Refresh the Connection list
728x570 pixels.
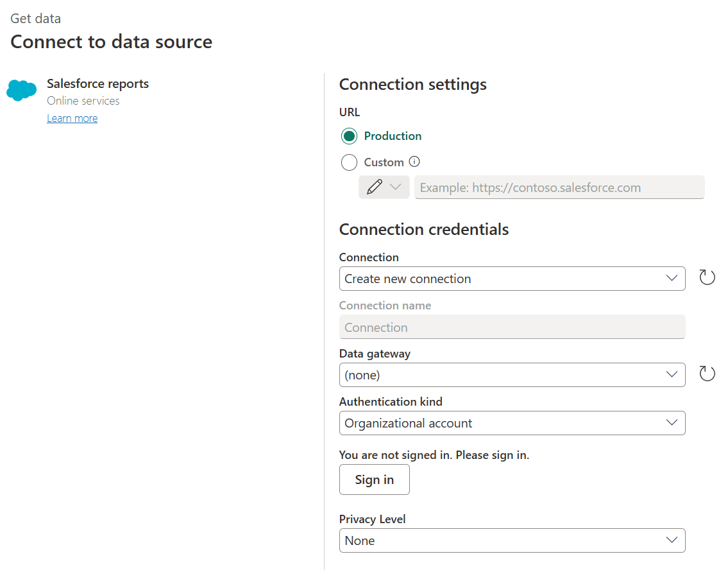point(706,278)
